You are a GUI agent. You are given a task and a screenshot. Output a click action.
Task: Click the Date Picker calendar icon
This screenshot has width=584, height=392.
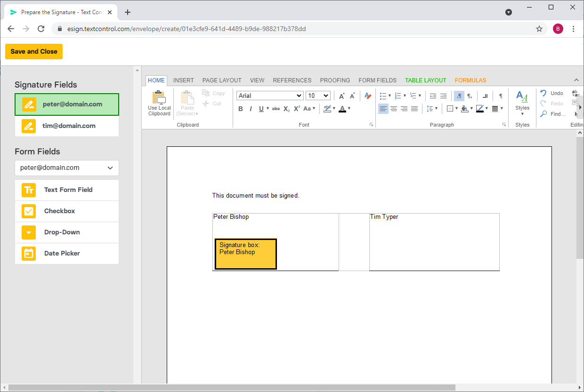(x=29, y=254)
